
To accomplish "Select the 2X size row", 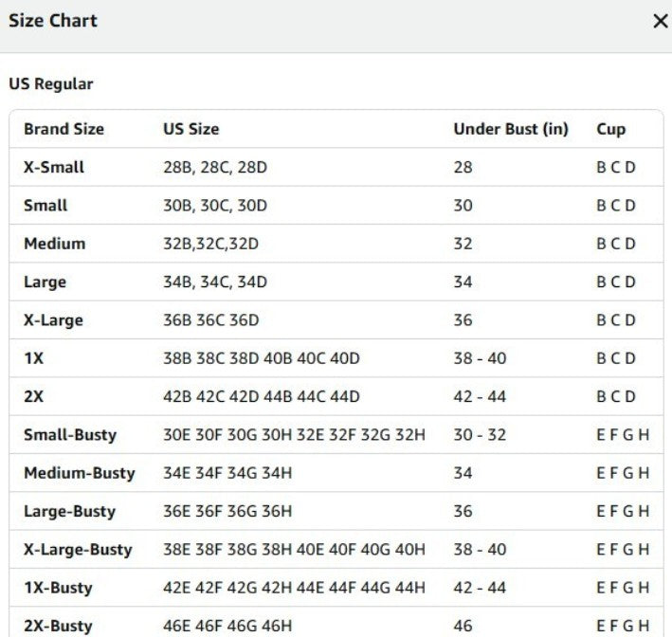I will click(x=336, y=396).
